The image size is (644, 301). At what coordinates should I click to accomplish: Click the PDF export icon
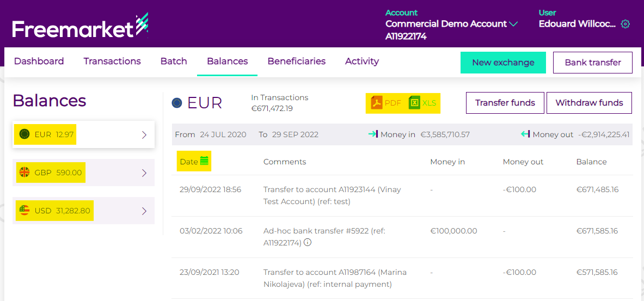377,103
